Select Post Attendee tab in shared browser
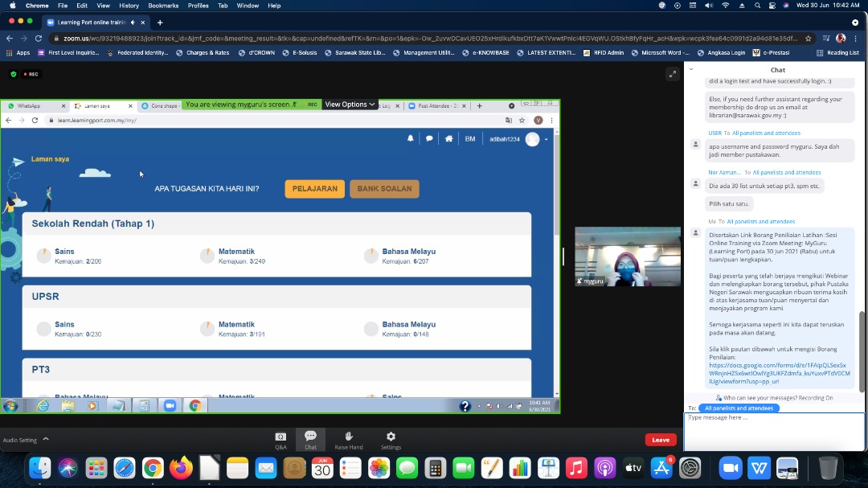 tap(437, 106)
